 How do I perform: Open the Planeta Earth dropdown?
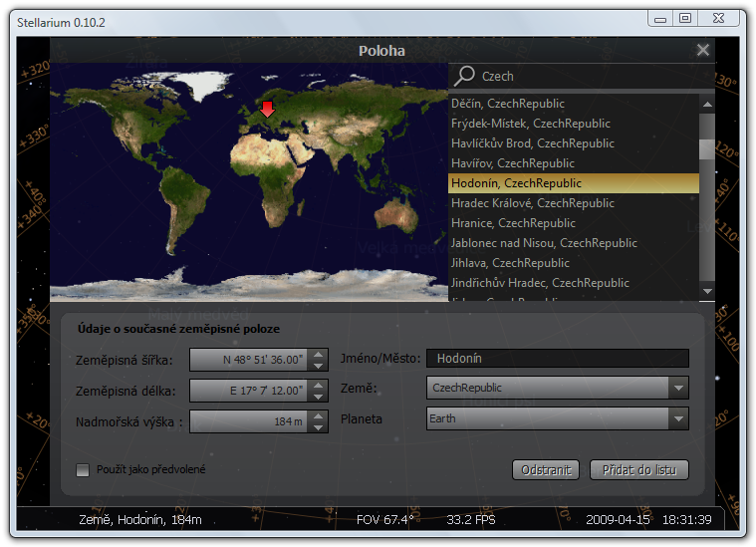point(558,418)
